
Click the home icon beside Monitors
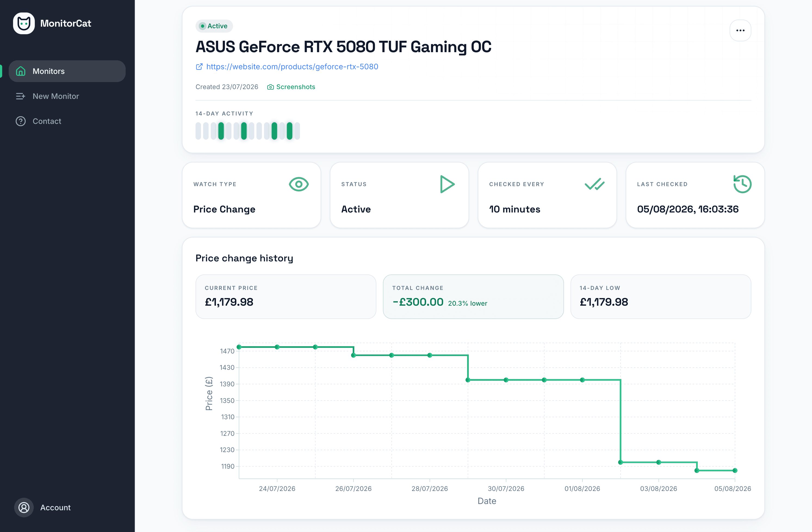coord(20,71)
